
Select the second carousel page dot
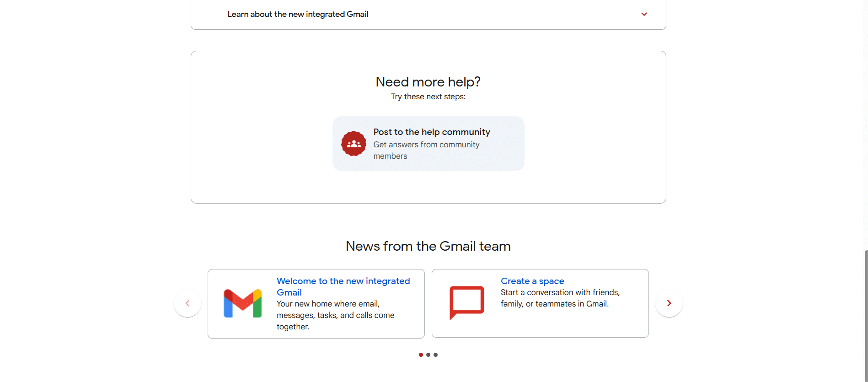click(428, 355)
